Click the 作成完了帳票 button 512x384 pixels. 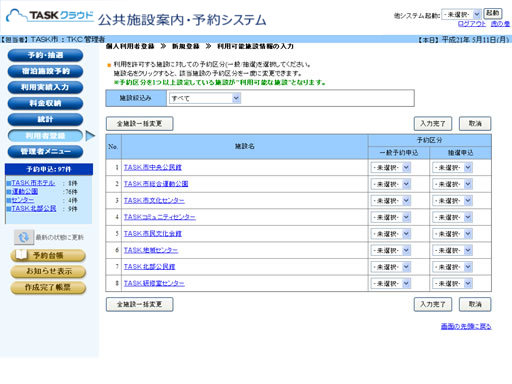[x=48, y=287]
